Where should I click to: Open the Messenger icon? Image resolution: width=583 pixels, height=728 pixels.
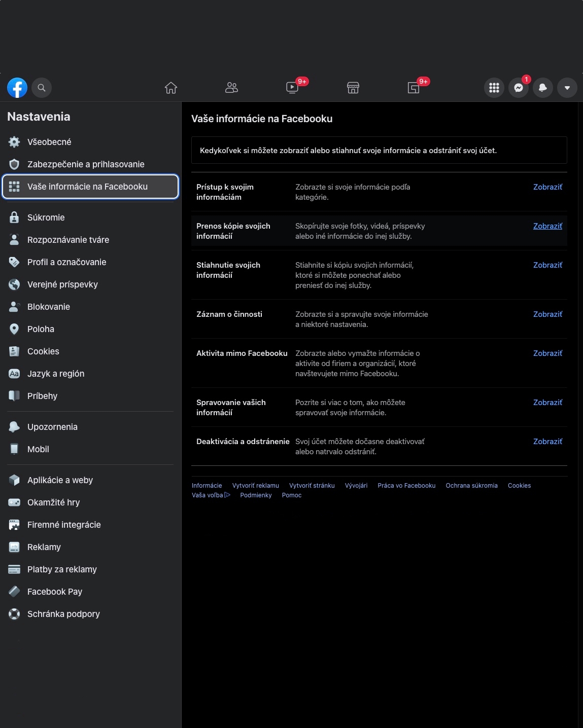519,88
